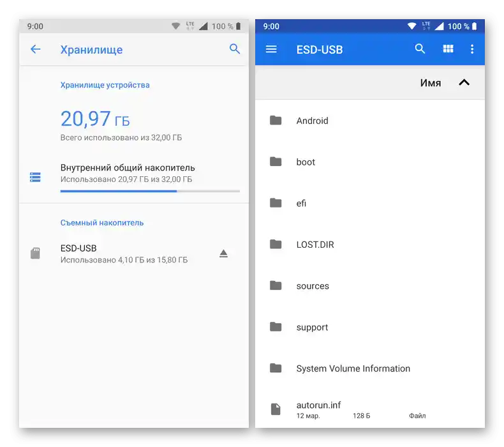Viewport: 504px width, 447px height.
Task: Tap the support folder icon
Action: (x=276, y=327)
